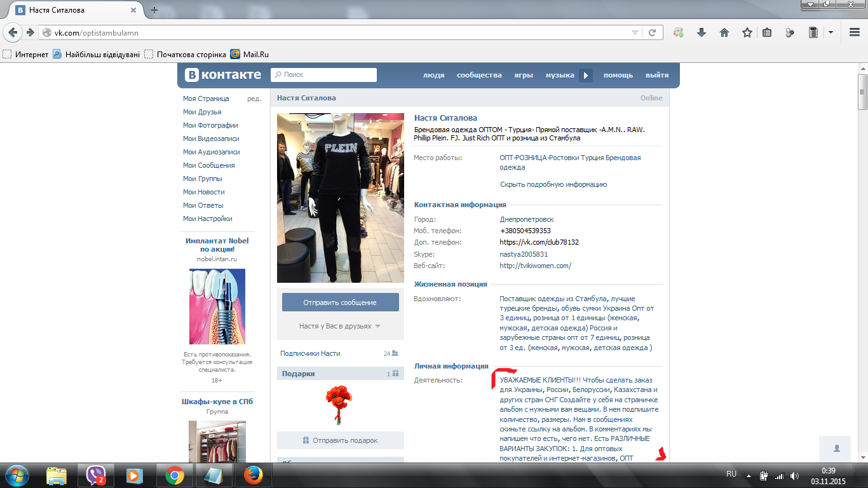Viewport: 868px width, 488px height.
Task: Open 'музыка' in VK top menu
Action: [x=560, y=75]
